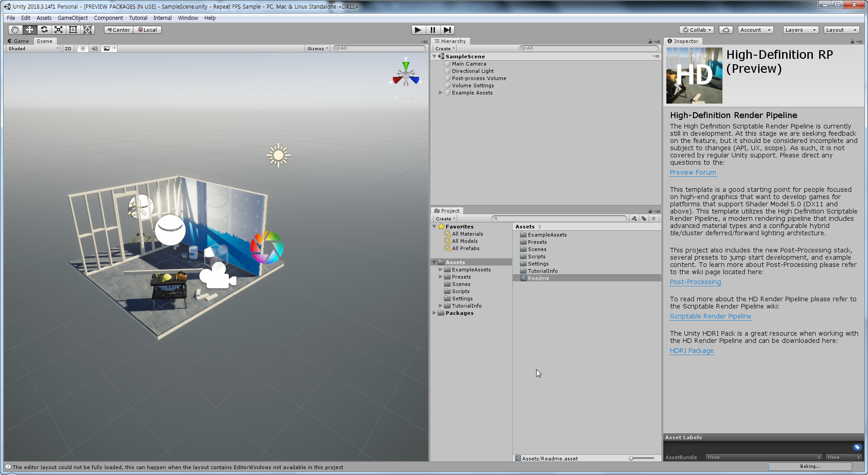868x475 pixels.
Task: Toggle 2D scene view mode
Action: [x=68, y=48]
